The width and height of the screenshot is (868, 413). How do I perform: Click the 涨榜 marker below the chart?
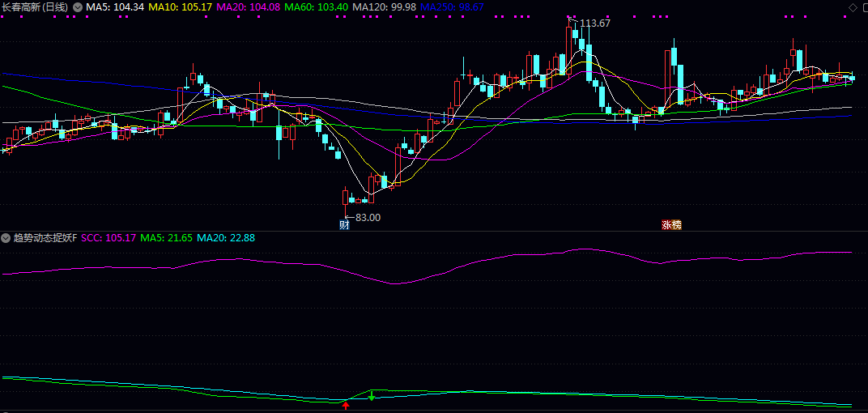tap(671, 225)
